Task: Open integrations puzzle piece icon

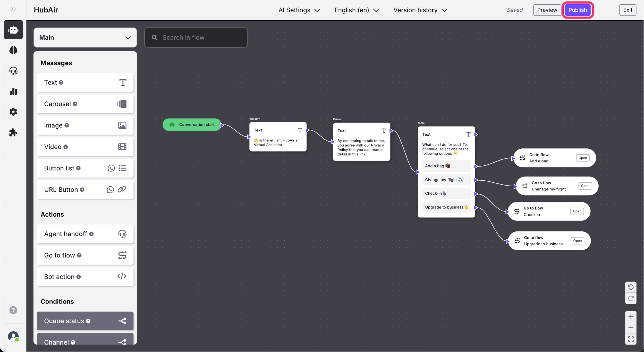Action: pyautogui.click(x=13, y=133)
